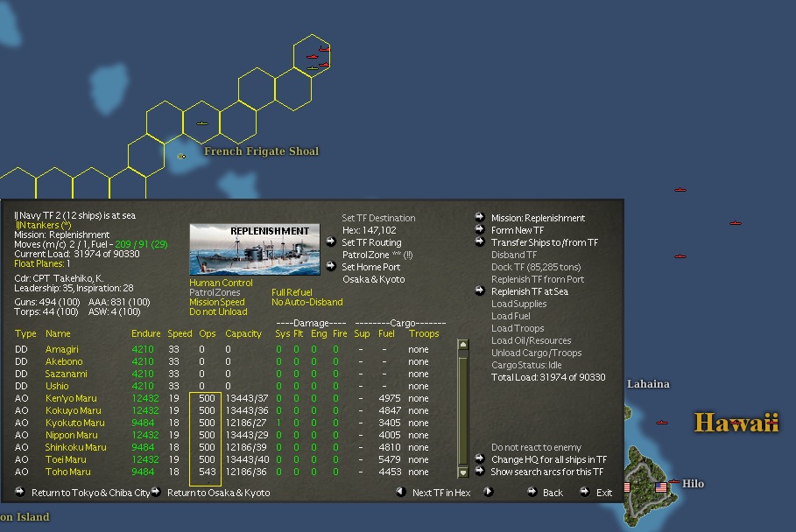Select the red ship cluster at path end
The height and width of the screenshot is (532, 796).
318,57
